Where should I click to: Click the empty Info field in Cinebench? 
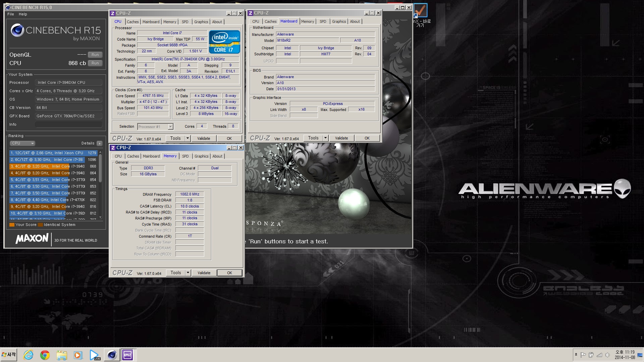point(69,124)
